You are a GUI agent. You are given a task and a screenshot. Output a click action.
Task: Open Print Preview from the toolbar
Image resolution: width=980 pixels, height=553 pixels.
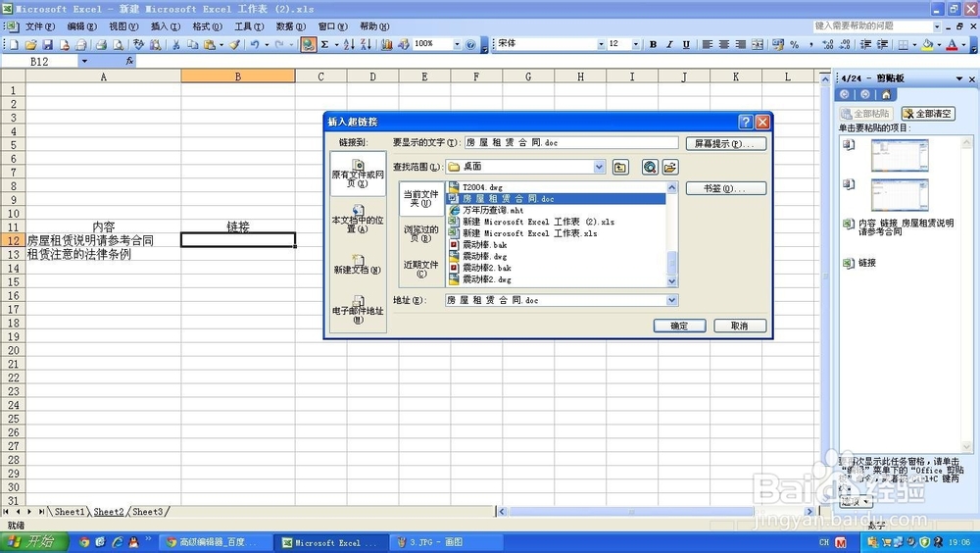(118, 44)
